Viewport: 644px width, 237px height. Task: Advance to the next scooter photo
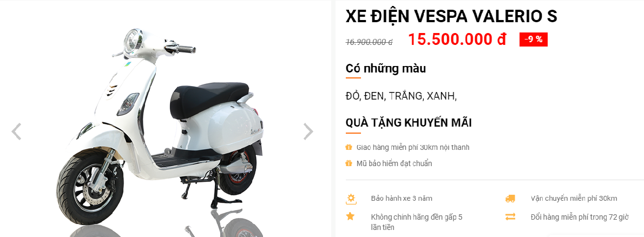(x=308, y=132)
